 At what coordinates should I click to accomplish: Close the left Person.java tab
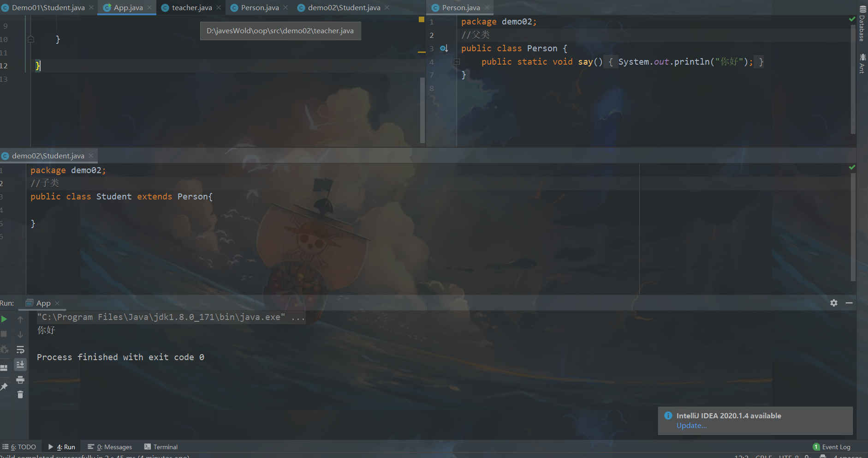285,7
